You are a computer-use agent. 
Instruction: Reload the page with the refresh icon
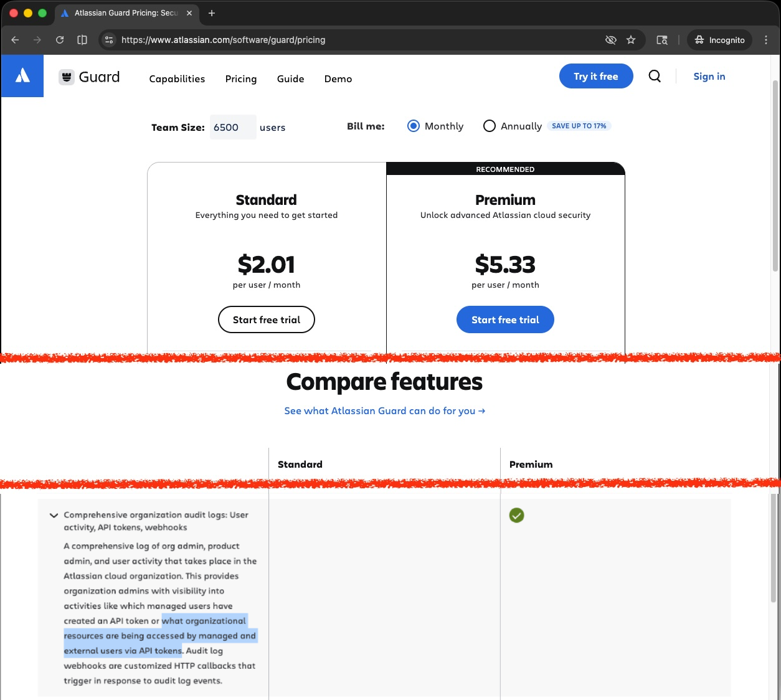point(60,40)
